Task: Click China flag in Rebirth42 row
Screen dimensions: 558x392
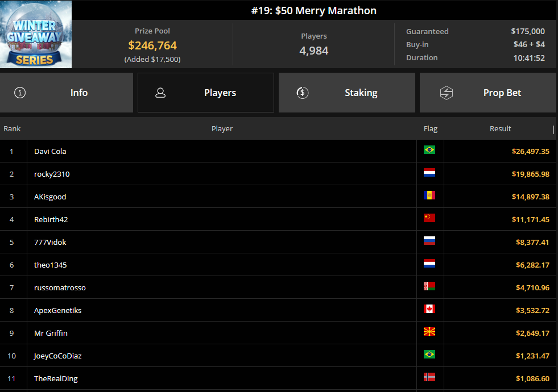Action: 429,218
